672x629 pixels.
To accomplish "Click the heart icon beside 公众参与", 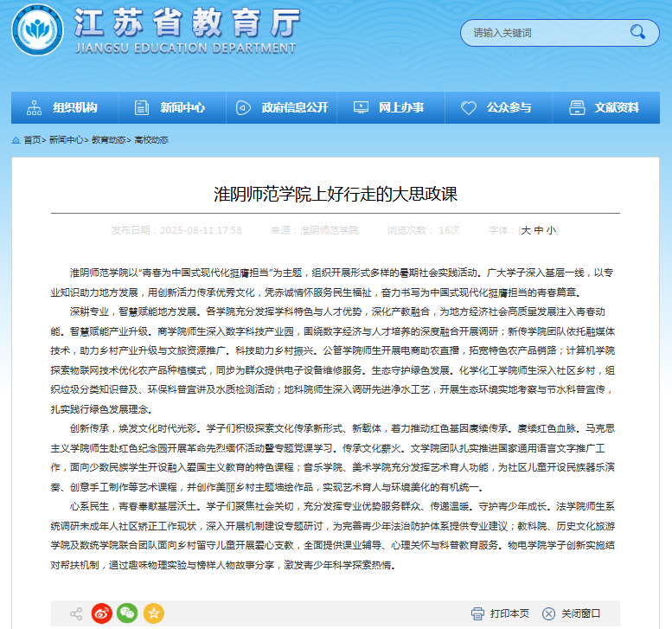I will (x=469, y=107).
